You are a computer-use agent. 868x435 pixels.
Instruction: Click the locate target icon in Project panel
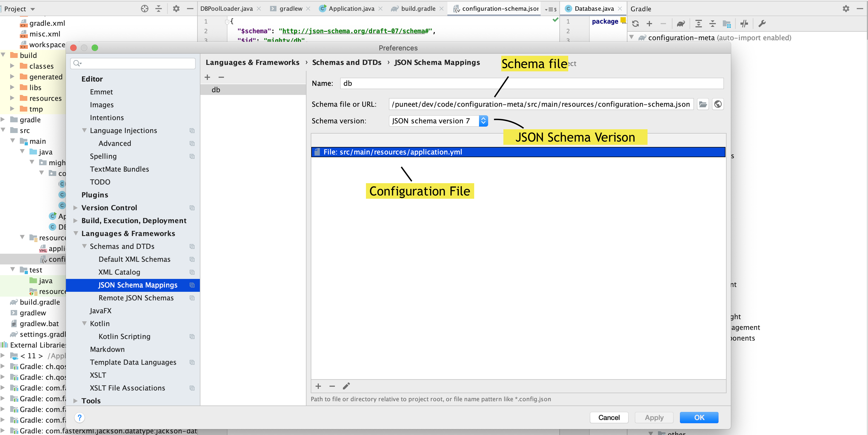[x=145, y=9]
